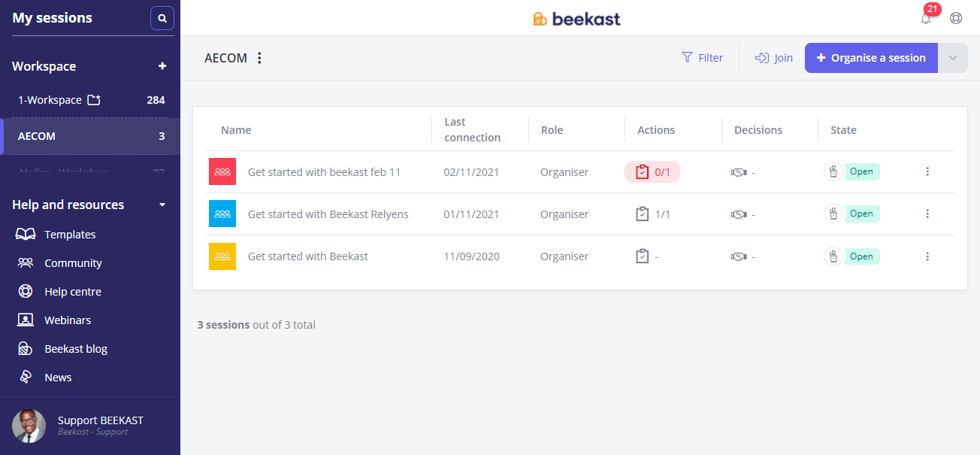The image size is (980, 455).
Task: Open the help lifebuoy icon top right
Action: point(956,18)
